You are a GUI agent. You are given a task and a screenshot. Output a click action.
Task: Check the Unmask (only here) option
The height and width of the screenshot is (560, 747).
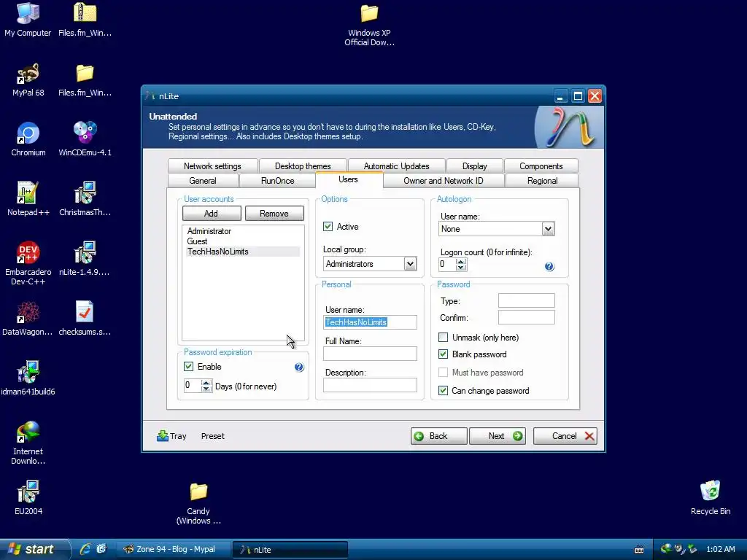click(x=443, y=338)
